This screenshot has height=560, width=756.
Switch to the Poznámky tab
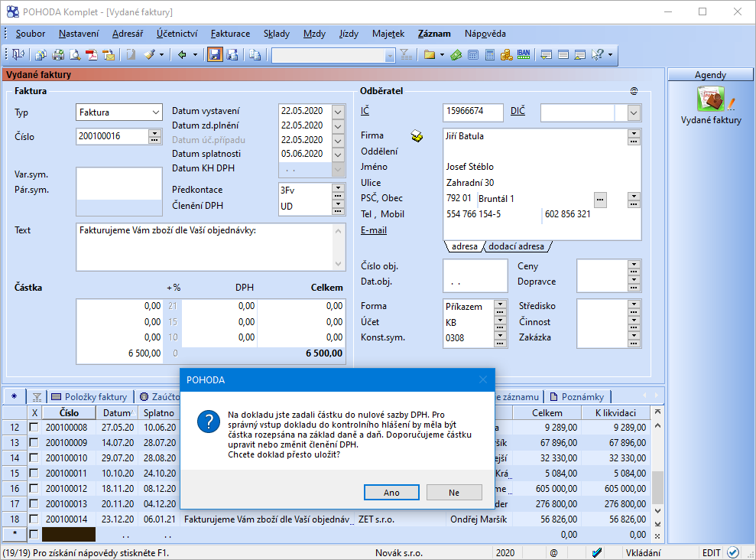coord(577,397)
